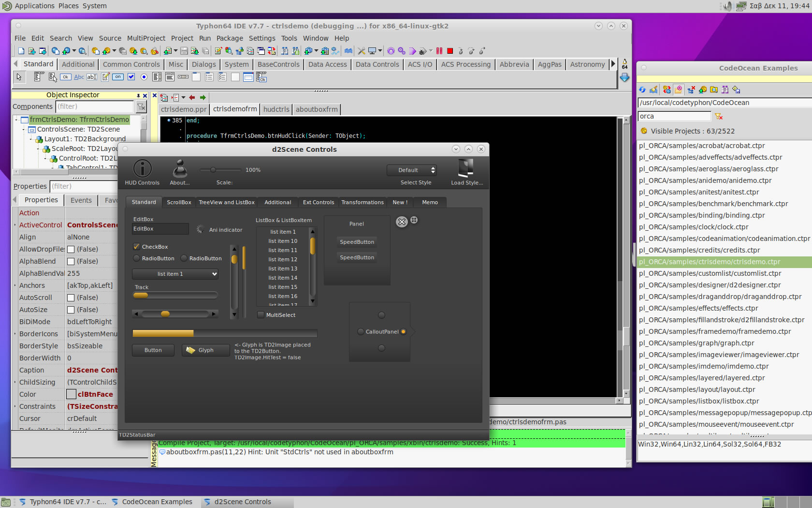Click the New Unit blank page icon
812x508 pixels.
point(21,51)
